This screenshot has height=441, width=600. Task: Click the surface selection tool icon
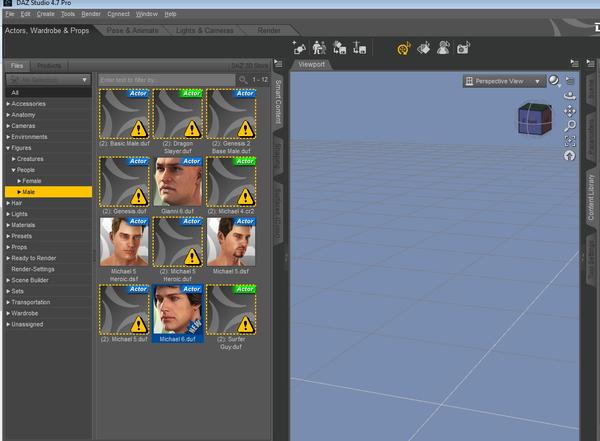click(x=424, y=48)
